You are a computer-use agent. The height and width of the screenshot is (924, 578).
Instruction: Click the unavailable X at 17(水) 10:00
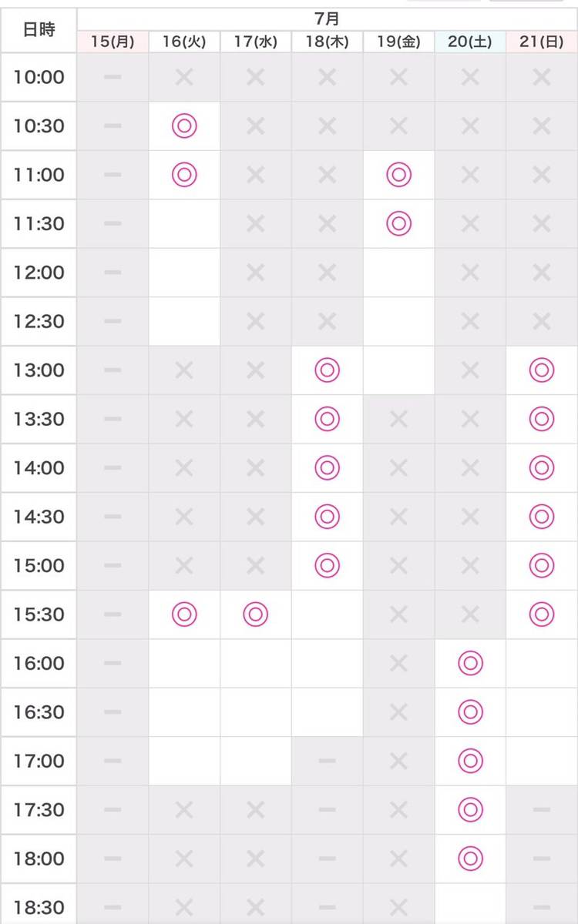(255, 77)
